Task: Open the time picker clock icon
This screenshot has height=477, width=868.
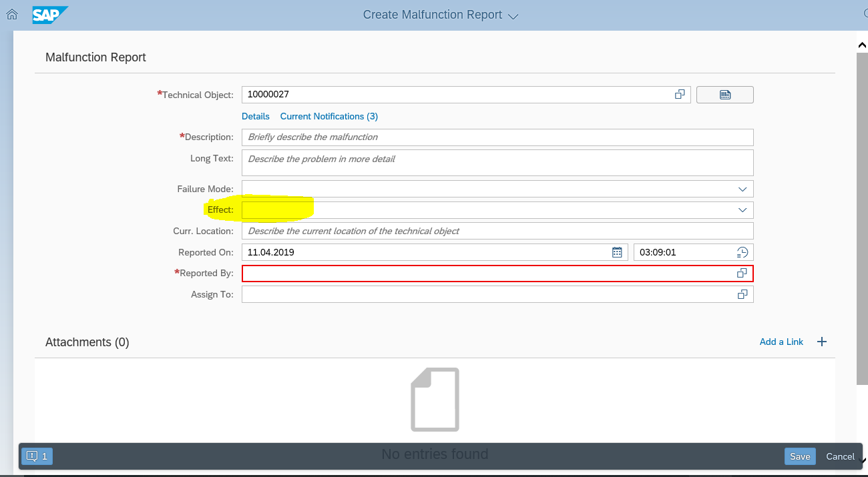Action: [742, 252]
